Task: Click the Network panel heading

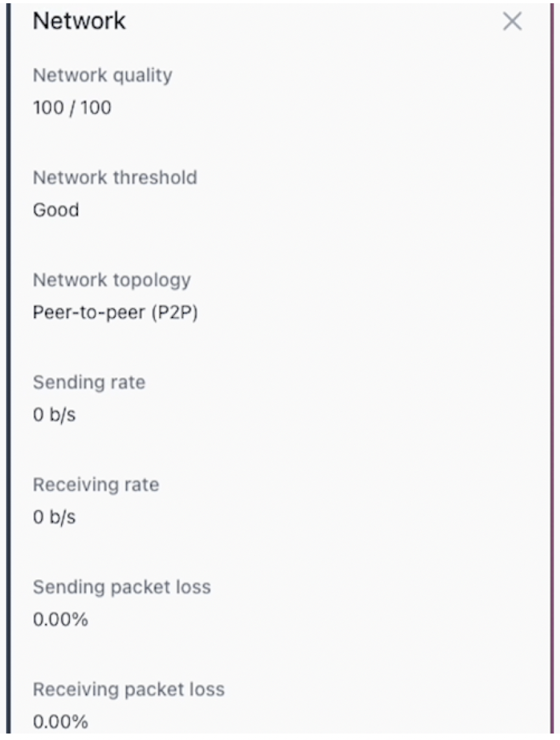Action: [79, 21]
